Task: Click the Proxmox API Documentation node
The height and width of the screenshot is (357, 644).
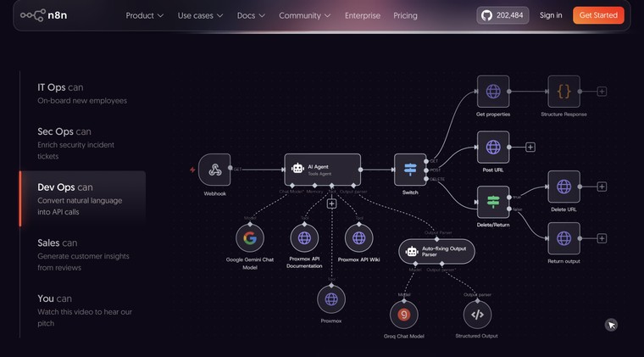Action: click(304, 238)
